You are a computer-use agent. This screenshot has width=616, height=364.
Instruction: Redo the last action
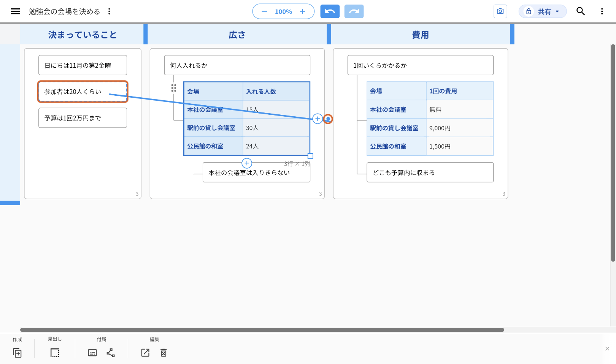coord(354,11)
